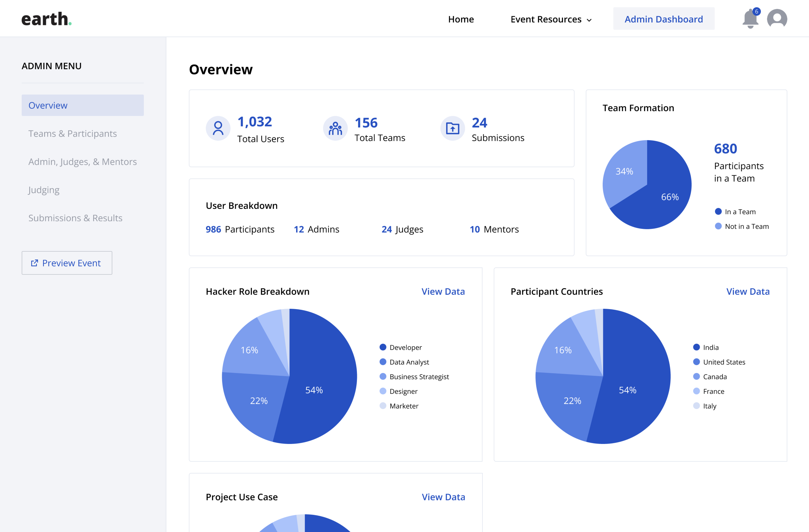Click the In a Team legend dot
Image resolution: width=809 pixels, height=532 pixels.
(718, 211)
